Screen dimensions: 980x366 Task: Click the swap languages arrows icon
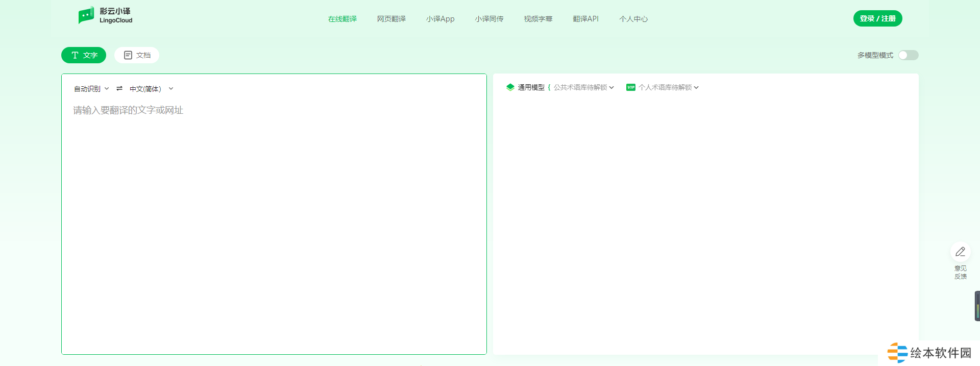(x=119, y=88)
